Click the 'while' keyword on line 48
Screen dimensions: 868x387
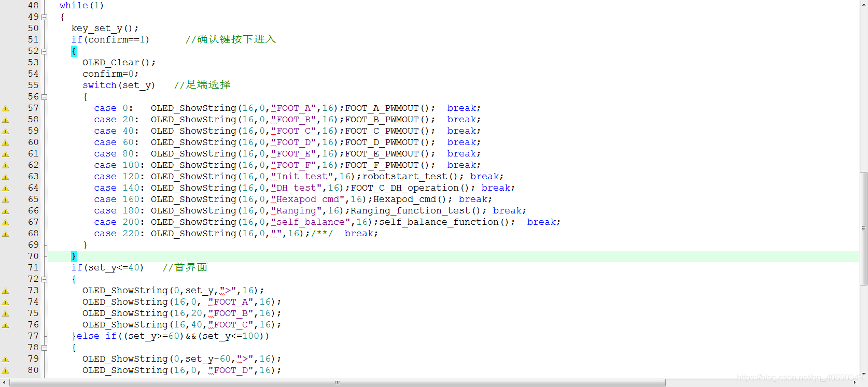[x=74, y=5]
